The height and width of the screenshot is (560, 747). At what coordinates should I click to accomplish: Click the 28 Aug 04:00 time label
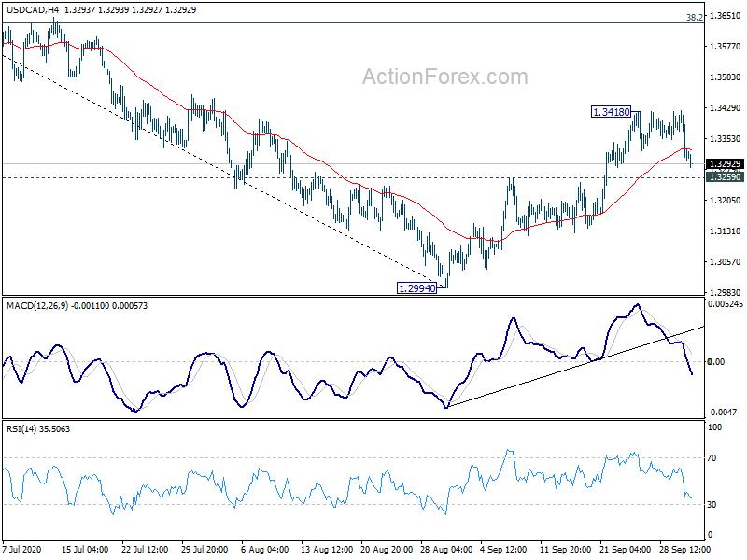click(447, 549)
